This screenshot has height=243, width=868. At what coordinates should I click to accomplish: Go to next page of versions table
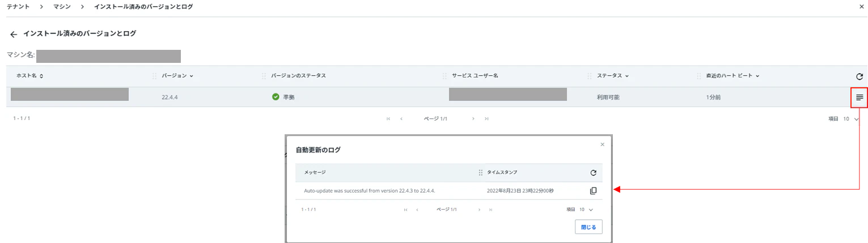[x=473, y=119]
